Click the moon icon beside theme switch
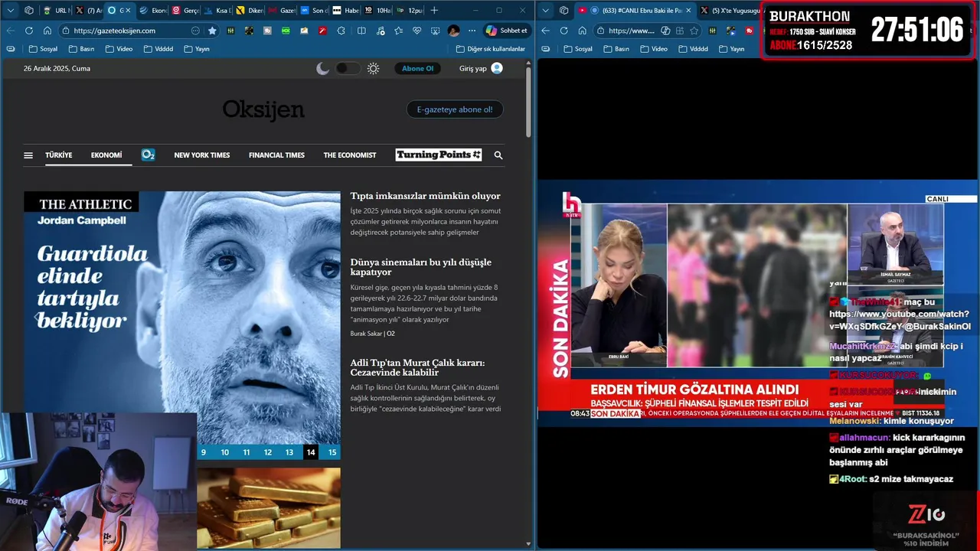Viewport: 980px width, 551px height. point(323,68)
